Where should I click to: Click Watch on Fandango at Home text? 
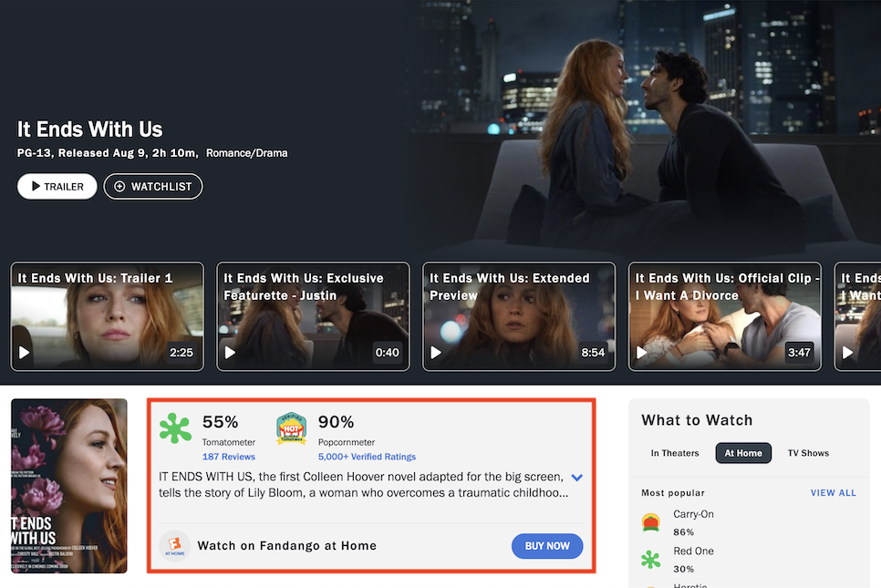tap(287, 546)
